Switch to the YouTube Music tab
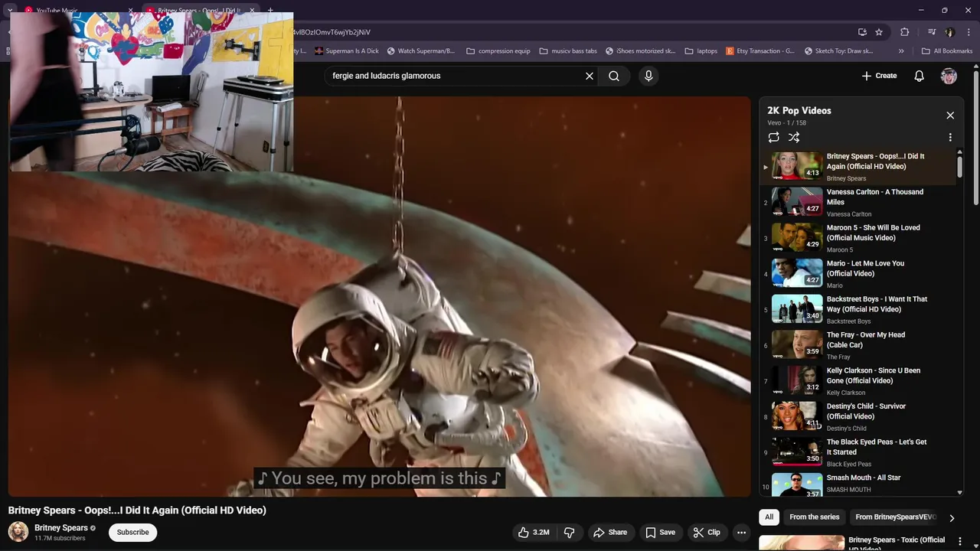This screenshot has width=980, height=551. pos(77,11)
